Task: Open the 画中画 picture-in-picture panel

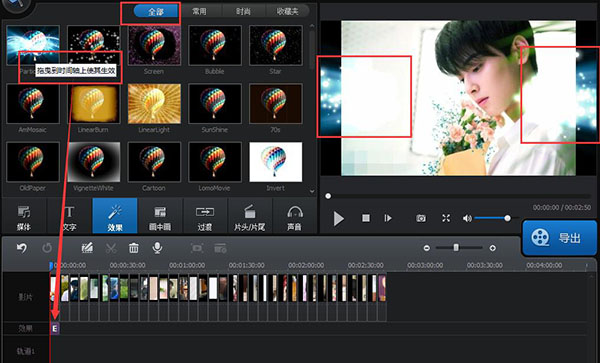Action: coord(160,216)
